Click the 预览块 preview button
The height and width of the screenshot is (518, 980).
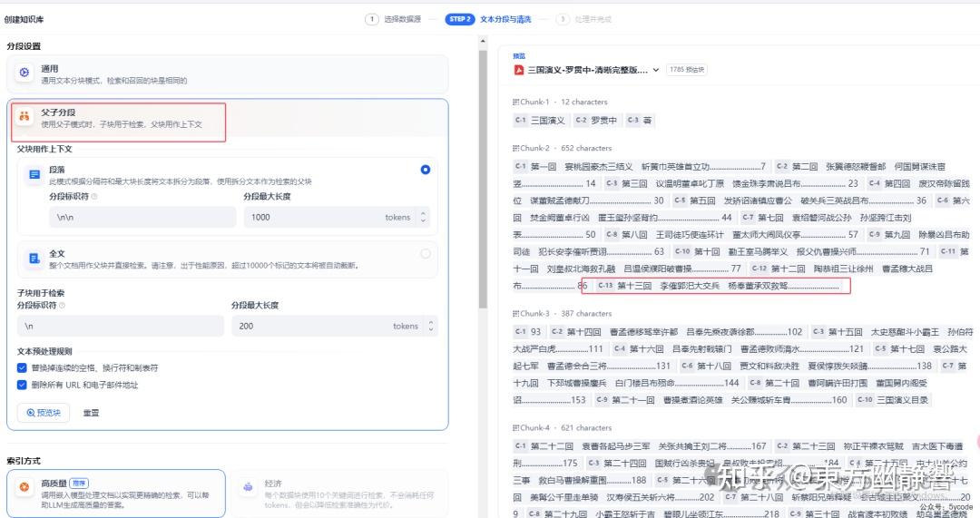[x=44, y=413]
